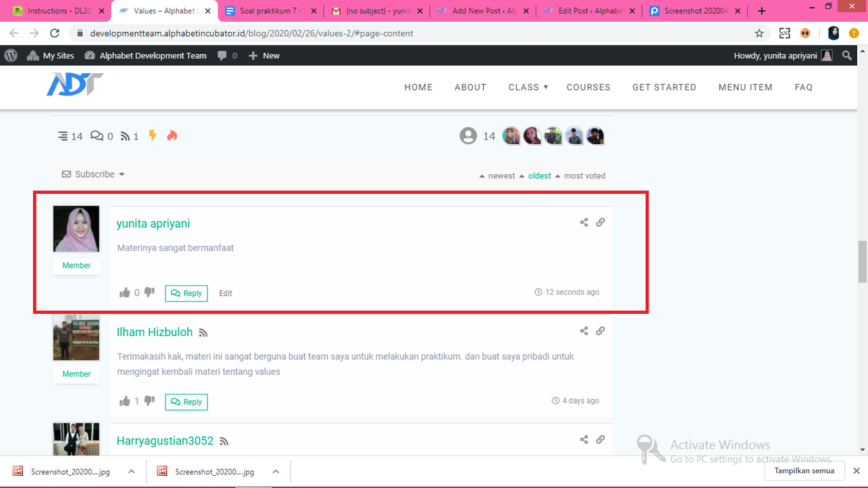Click the comment threads count icon
This screenshot has height=488, width=868.
pos(63,136)
